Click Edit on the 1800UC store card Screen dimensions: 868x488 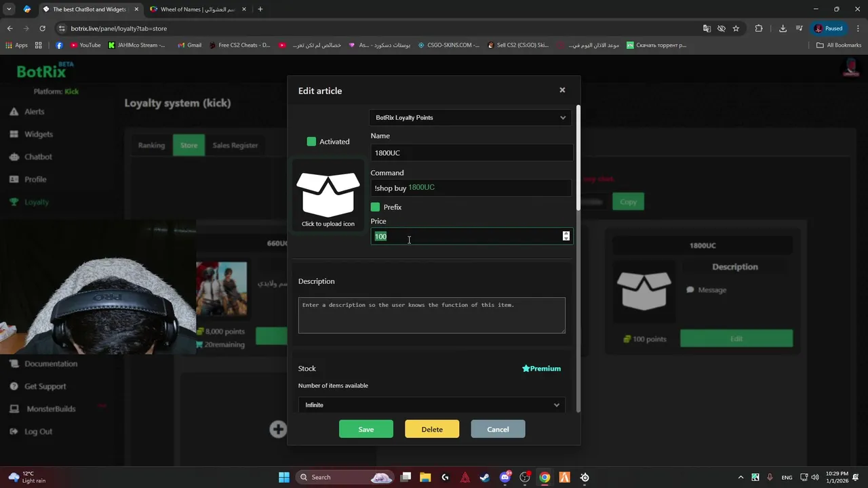pyautogui.click(x=736, y=339)
